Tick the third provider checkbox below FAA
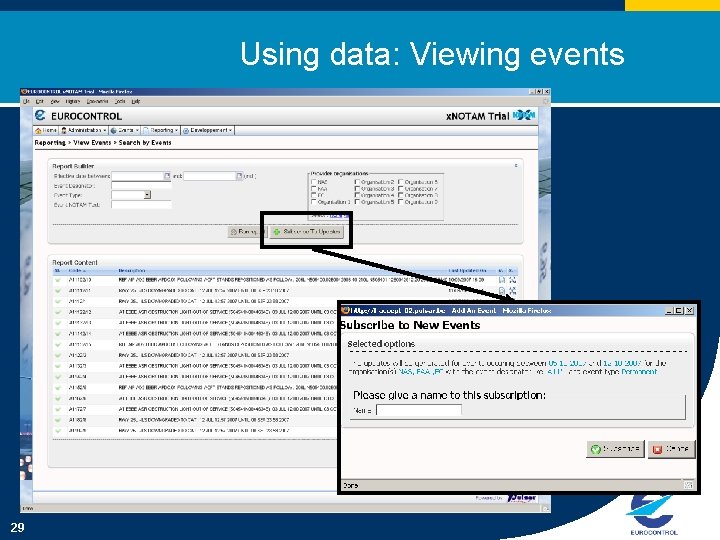 point(314,195)
